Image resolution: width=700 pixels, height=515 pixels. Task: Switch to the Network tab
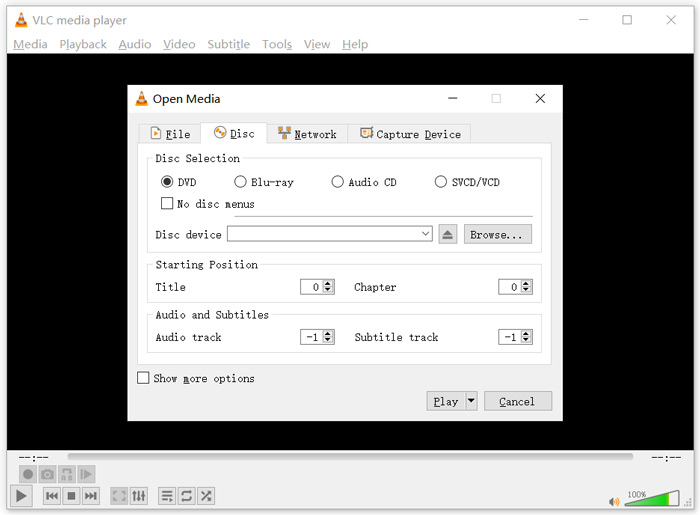coord(307,134)
